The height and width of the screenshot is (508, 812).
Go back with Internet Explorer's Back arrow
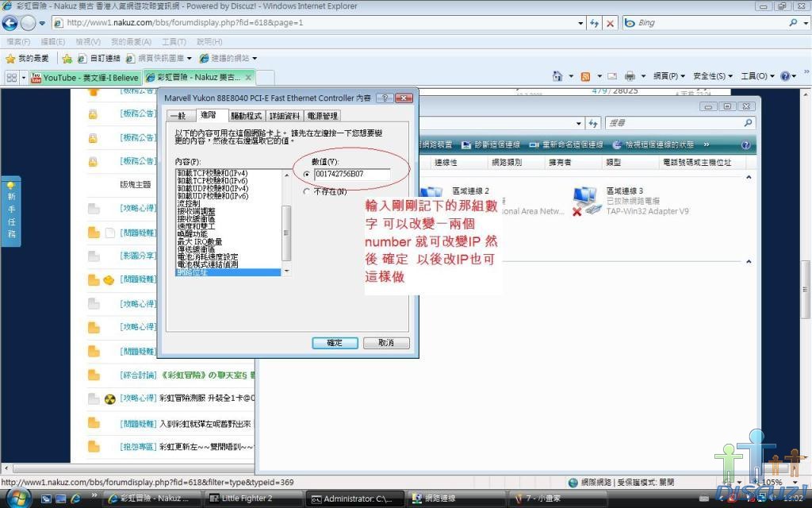pyautogui.click(x=10, y=23)
